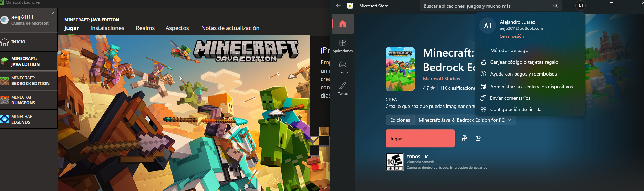
Task: Click the AJ account button in title bar
Action: tap(580, 6)
